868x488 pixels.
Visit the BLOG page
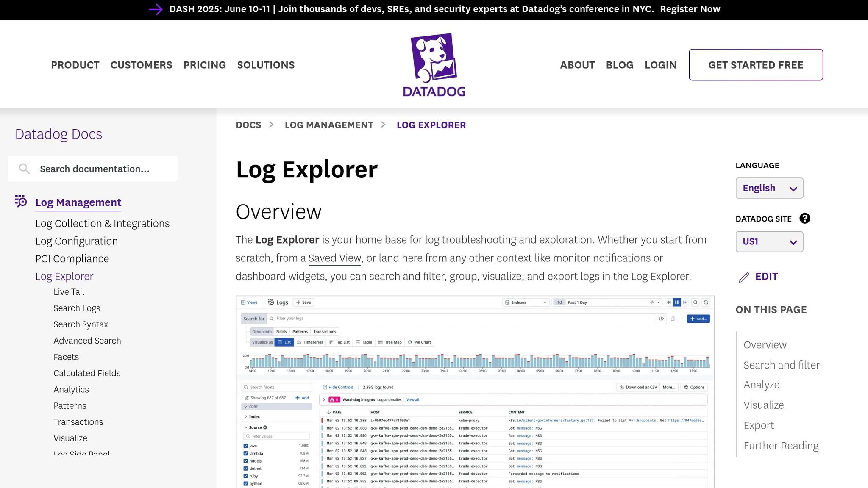[620, 65]
